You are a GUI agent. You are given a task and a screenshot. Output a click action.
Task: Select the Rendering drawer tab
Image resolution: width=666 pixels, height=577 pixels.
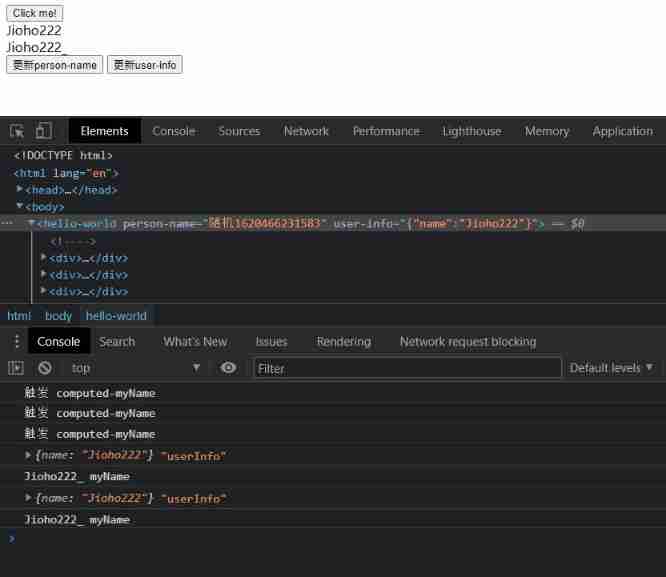(x=343, y=342)
